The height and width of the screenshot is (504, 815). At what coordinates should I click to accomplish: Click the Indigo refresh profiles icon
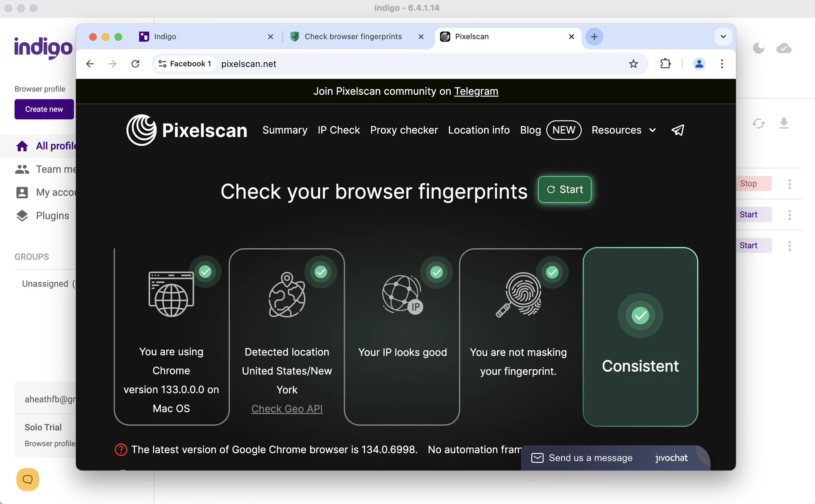pos(758,123)
